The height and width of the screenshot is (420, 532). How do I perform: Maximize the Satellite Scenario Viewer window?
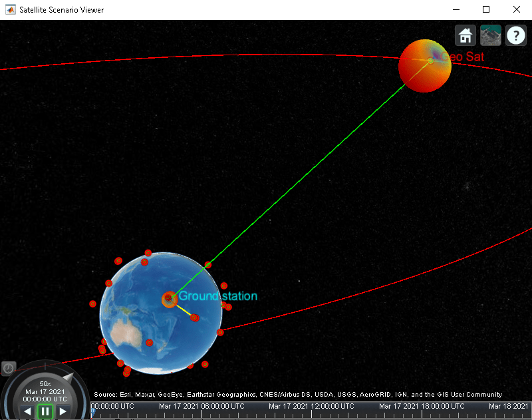pyautogui.click(x=486, y=9)
